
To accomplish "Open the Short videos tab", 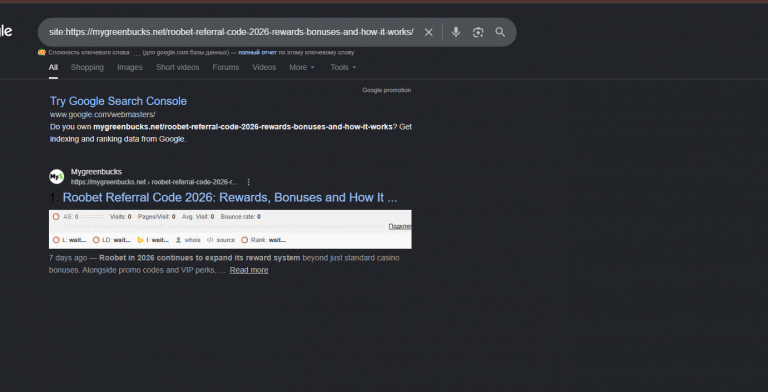I will coord(177,68).
